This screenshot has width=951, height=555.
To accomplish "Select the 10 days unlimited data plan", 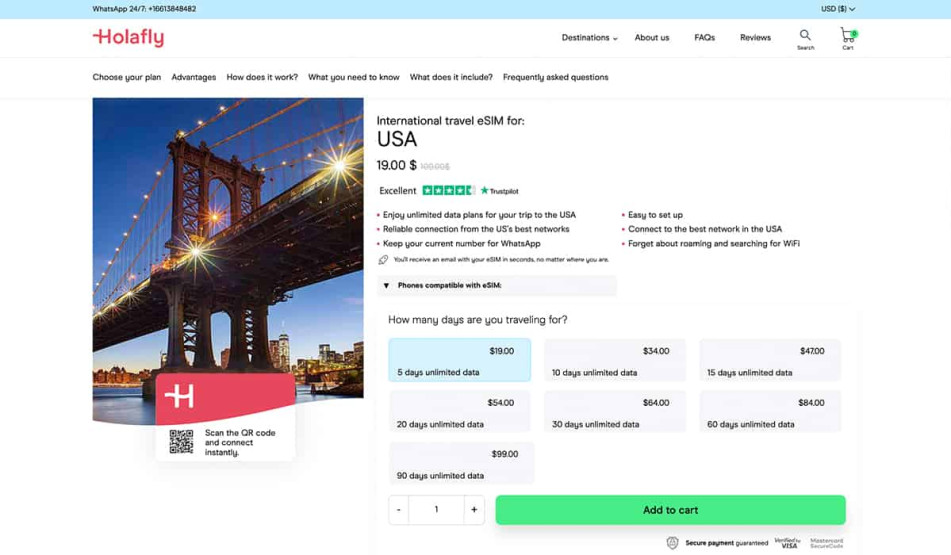I will pyautogui.click(x=615, y=360).
